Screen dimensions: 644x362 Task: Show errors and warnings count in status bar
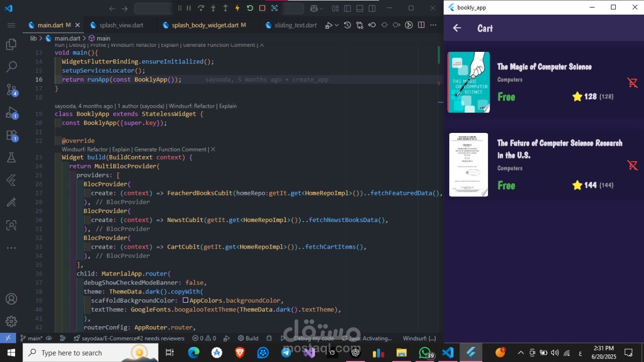tap(204, 338)
